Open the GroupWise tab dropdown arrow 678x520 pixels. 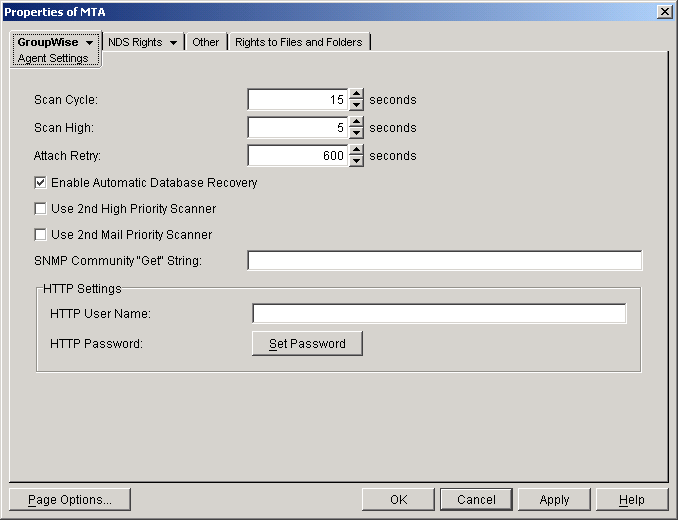90,43
